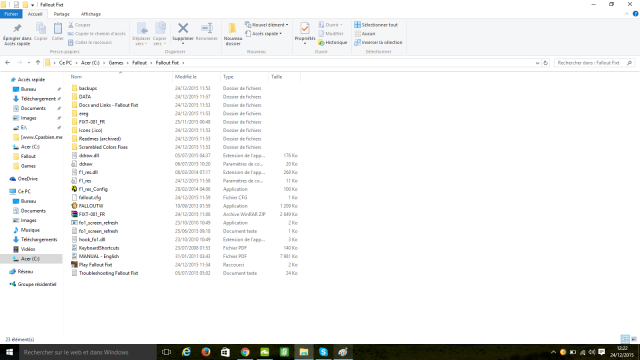Viewport: 640px width, 360px height.
Task: Open OneDrive in the navigation pane
Action: click(x=27, y=179)
